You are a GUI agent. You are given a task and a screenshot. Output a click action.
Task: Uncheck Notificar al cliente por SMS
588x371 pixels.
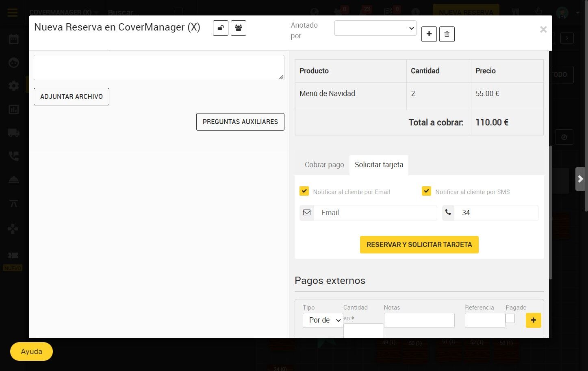coord(426,191)
